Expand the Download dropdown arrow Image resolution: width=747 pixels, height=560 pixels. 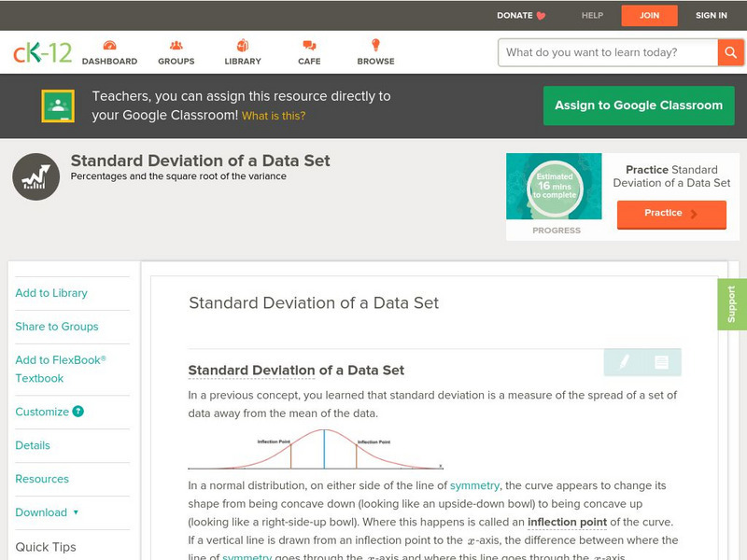pyautogui.click(x=76, y=512)
